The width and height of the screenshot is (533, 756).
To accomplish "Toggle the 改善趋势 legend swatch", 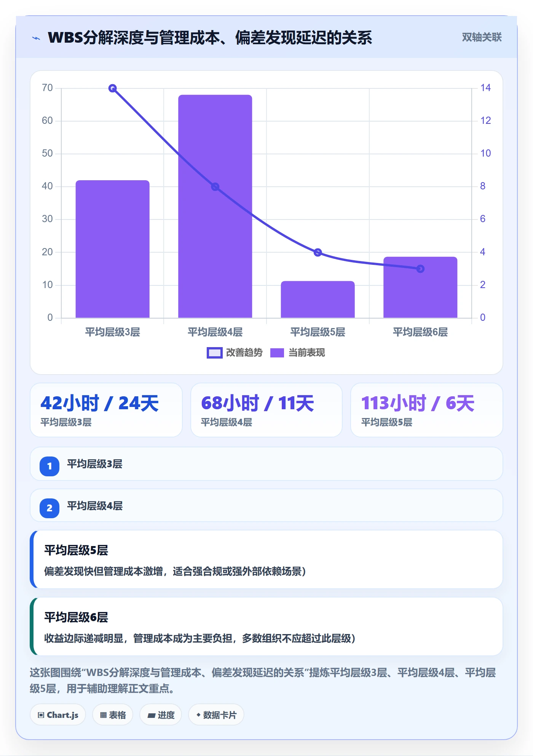I will [215, 353].
